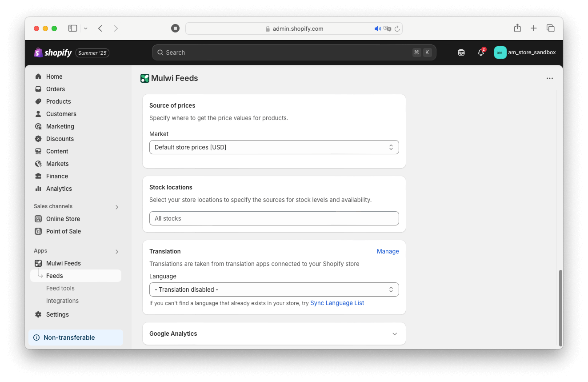
Task: Toggle the Safari sidebar icon
Action: [72, 28]
